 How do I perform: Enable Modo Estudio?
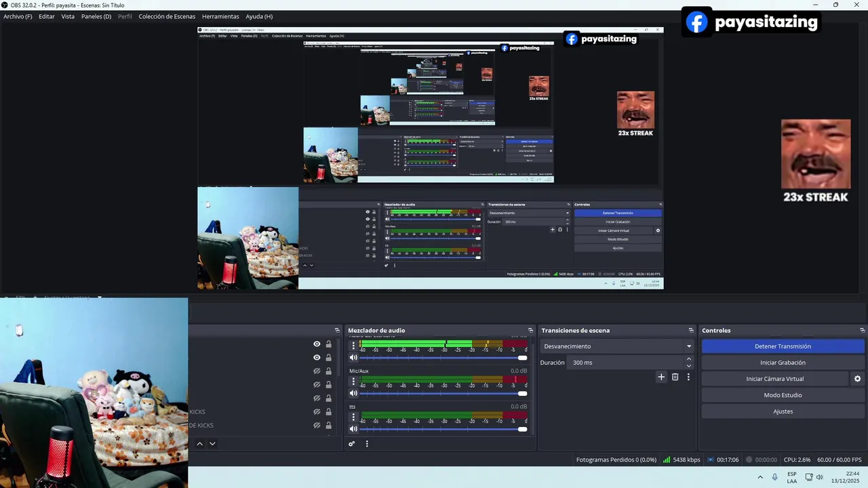(x=783, y=395)
